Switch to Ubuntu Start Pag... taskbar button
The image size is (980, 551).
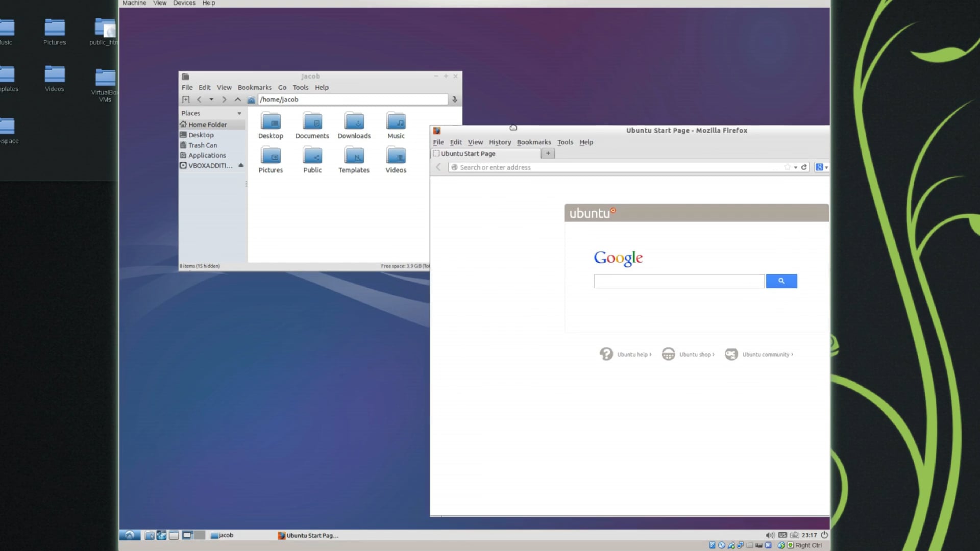click(x=308, y=535)
